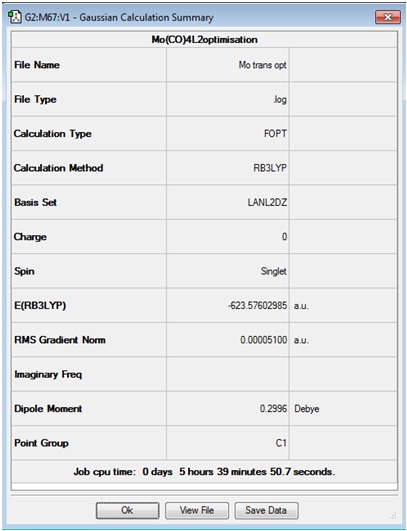Close the Gaussian Calculation Summary window
This screenshot has height=531, width=407.
387,17
